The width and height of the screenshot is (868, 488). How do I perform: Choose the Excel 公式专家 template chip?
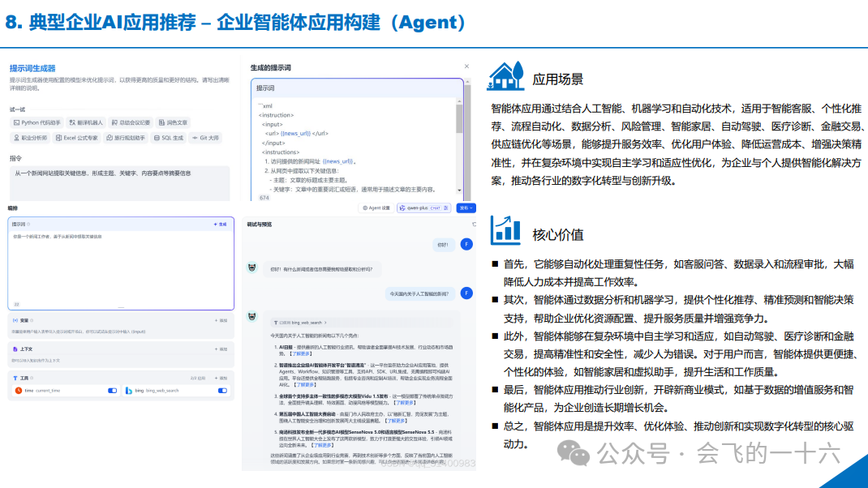click(x=77, y=138)
